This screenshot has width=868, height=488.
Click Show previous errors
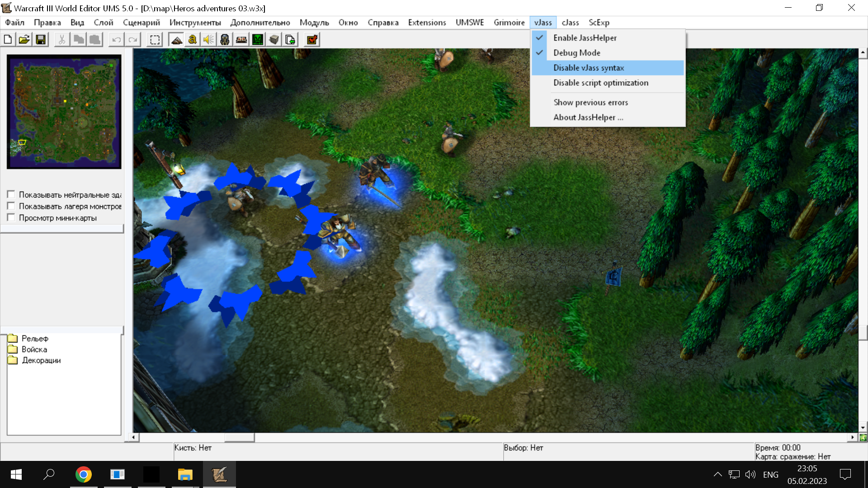(608, 103)
